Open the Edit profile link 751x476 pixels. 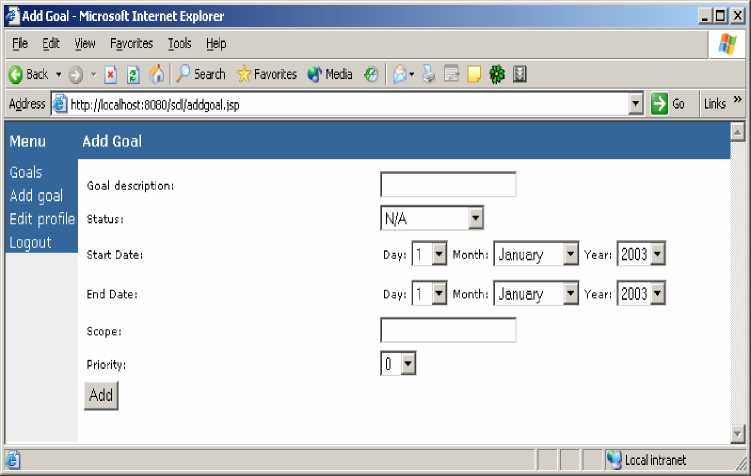[42, 219]
